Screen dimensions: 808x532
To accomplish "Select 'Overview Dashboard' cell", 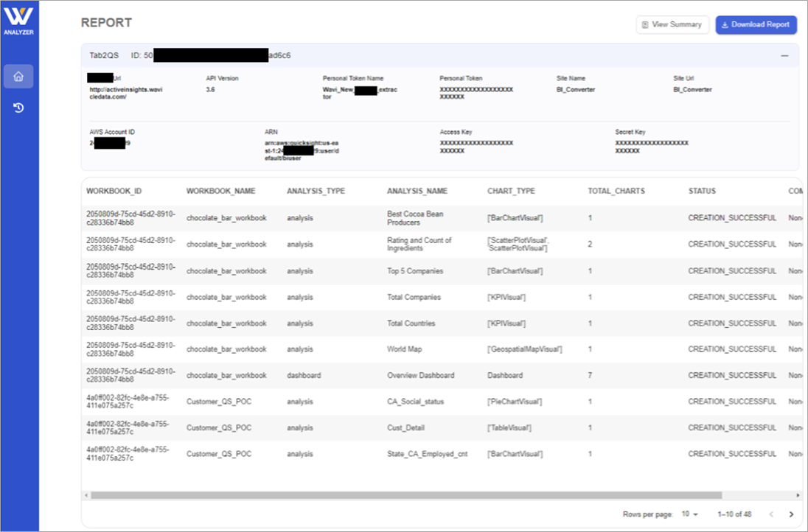I will [x=420, y=376].
